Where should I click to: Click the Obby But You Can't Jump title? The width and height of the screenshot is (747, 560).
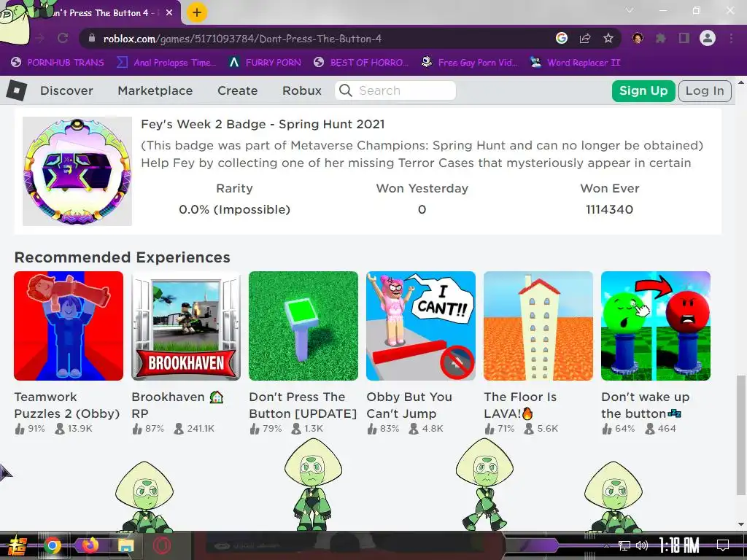409,405
